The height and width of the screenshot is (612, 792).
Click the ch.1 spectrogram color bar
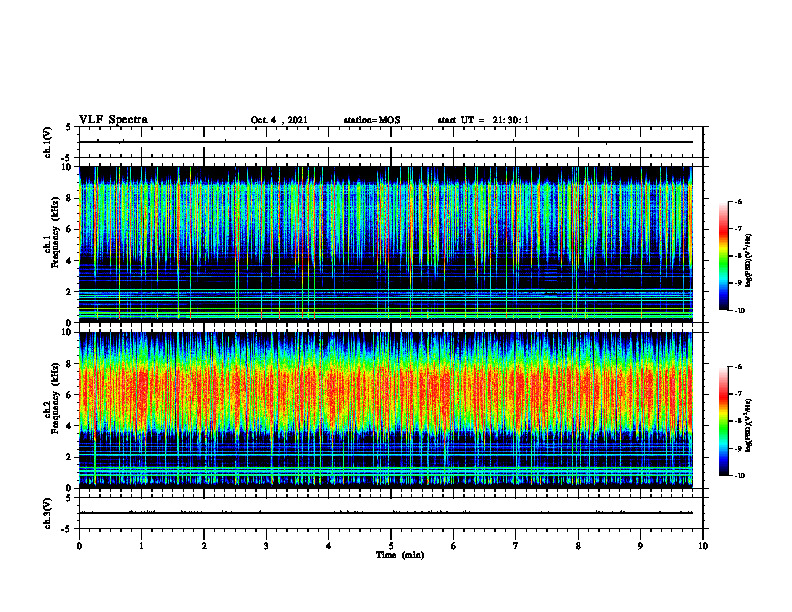[x=723, y=256]
